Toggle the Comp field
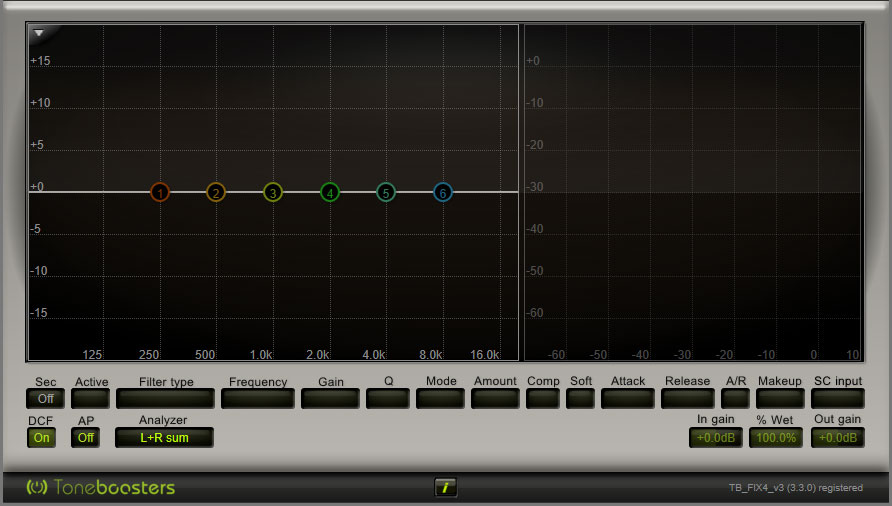This screenshot has height=506, width=892. (543, 398)
